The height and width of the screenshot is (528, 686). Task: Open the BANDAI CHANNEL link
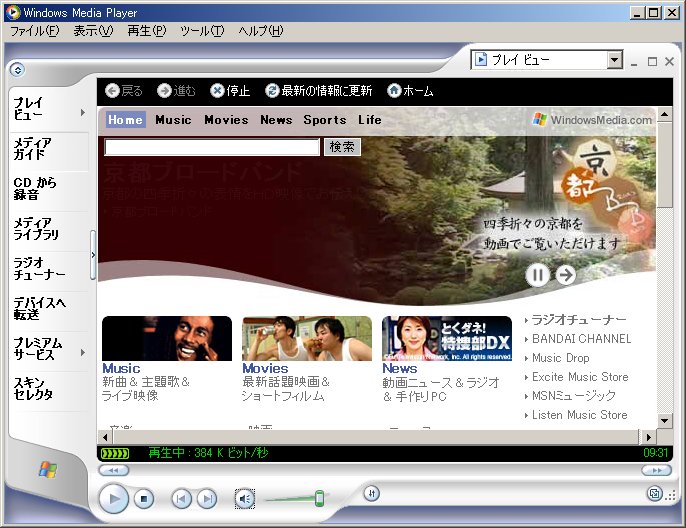click(x=581, y=339)
